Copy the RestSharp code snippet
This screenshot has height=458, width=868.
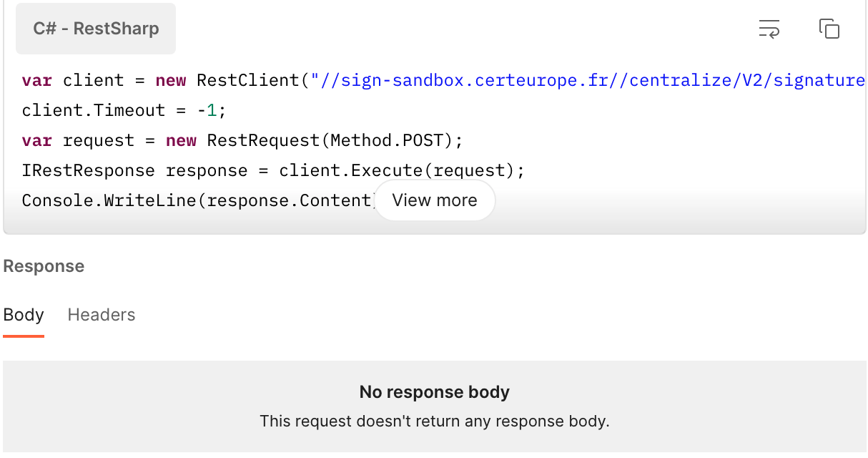tap(829, 29)
